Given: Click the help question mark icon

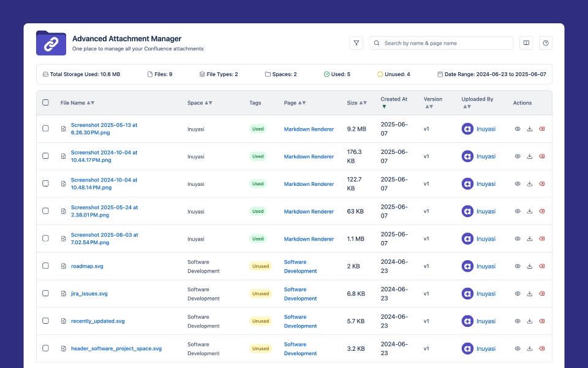Looking at the screenshot, I should (545, 43).
